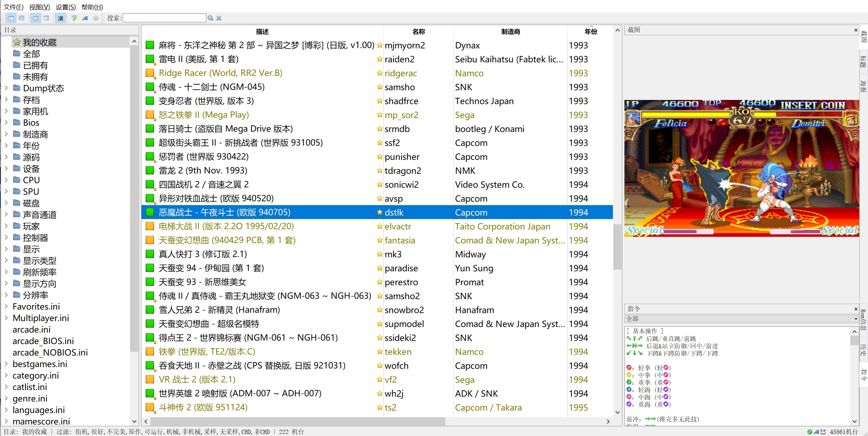Click the favorite star for samsho
868x436 pixels.
(379, 87)
